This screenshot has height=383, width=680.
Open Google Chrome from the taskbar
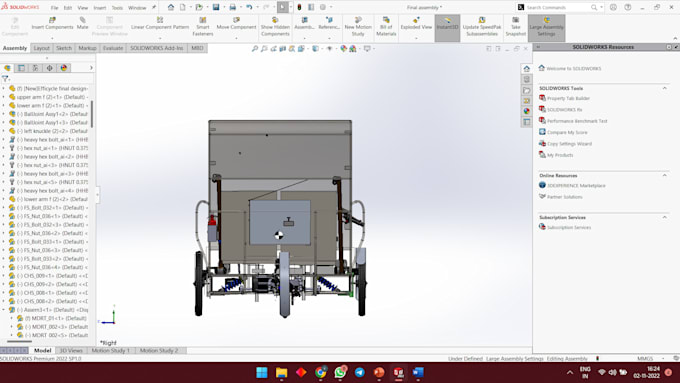pyautogui.click(x=321, y=372)
